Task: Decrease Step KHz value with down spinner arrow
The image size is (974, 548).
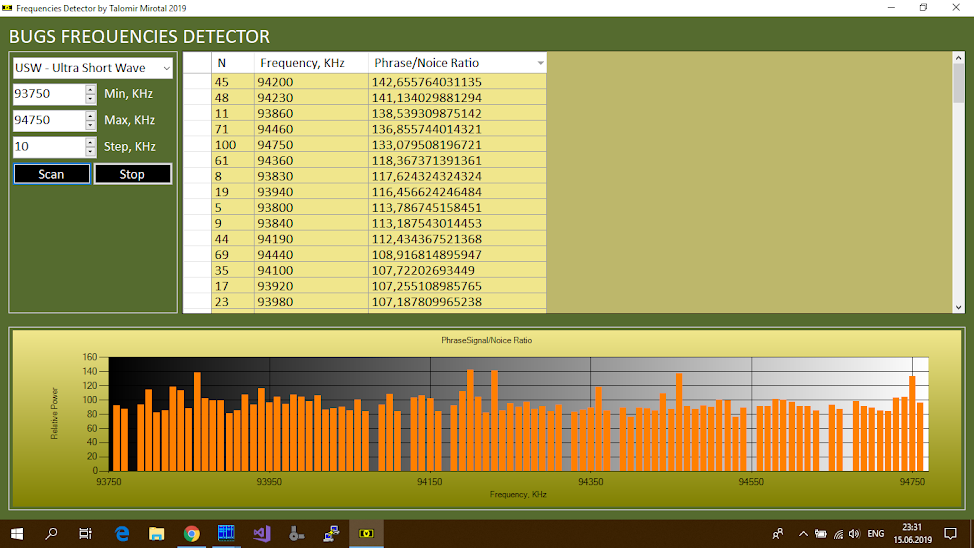Action: click(x=91, y=152)
